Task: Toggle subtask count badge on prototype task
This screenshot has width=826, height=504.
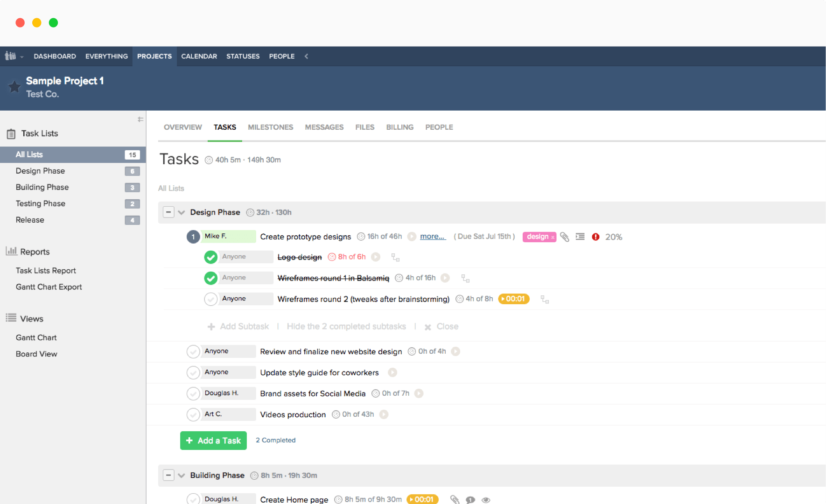Action: tap(193, 237)
